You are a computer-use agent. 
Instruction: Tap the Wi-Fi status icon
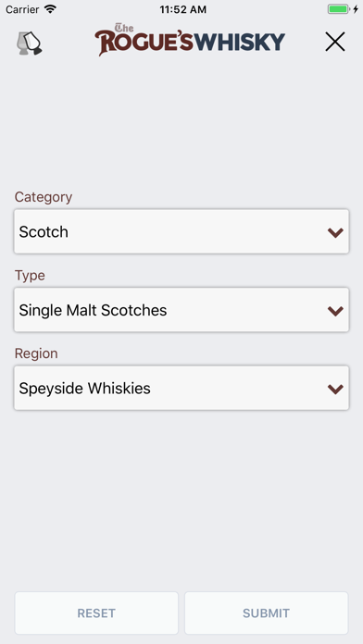[x=50, y=9]
